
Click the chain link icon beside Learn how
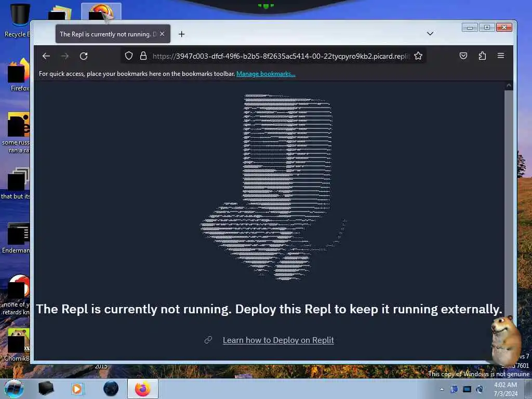point(208,340)
